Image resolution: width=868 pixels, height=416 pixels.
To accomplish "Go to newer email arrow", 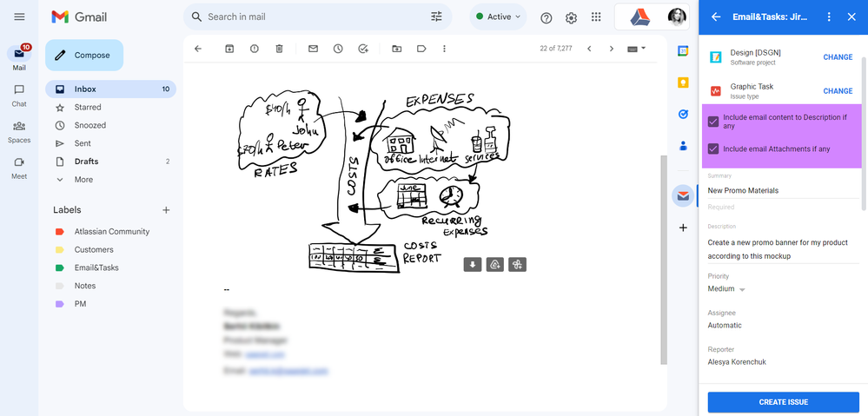I will point(589,49).
